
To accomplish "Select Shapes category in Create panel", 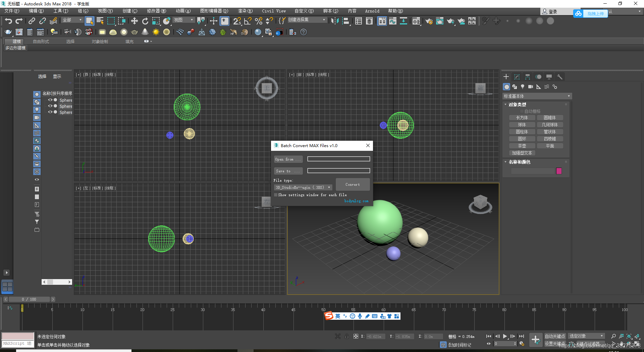I will tap(515, 87).
